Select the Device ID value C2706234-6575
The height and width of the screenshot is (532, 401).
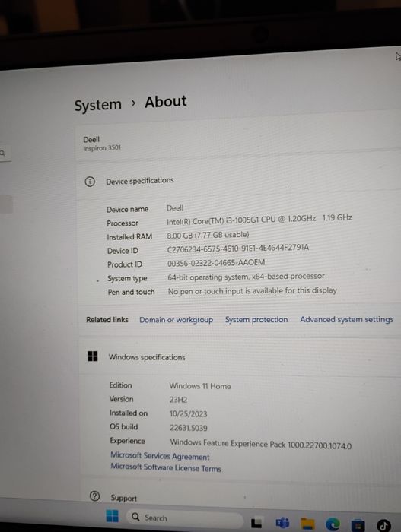coord(238,248)
